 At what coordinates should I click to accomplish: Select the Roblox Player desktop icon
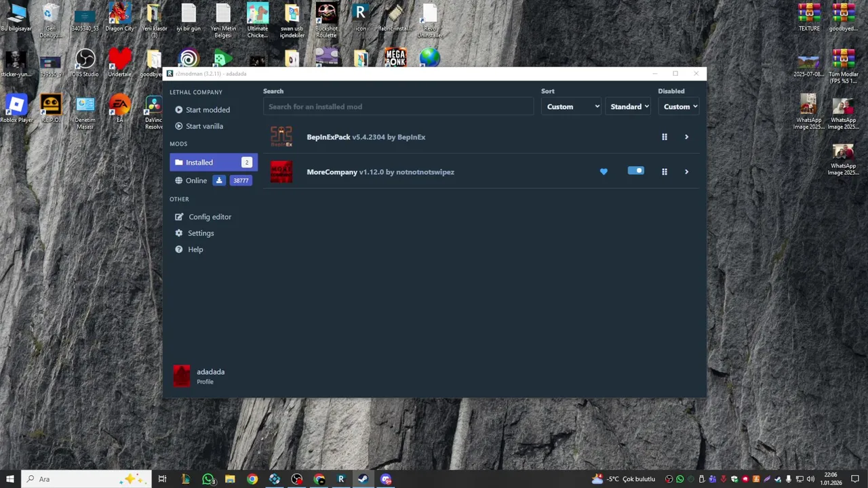click(x=16, y=109)
